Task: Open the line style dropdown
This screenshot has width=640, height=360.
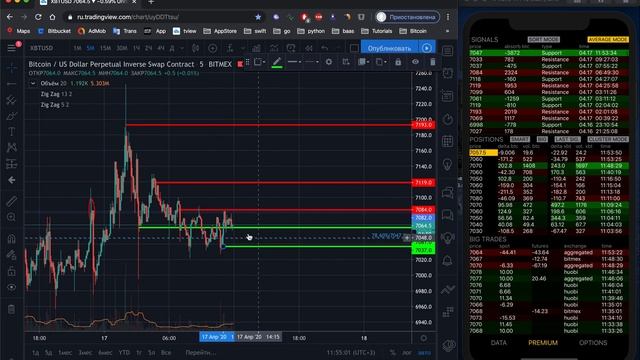Action: point(311,62)
